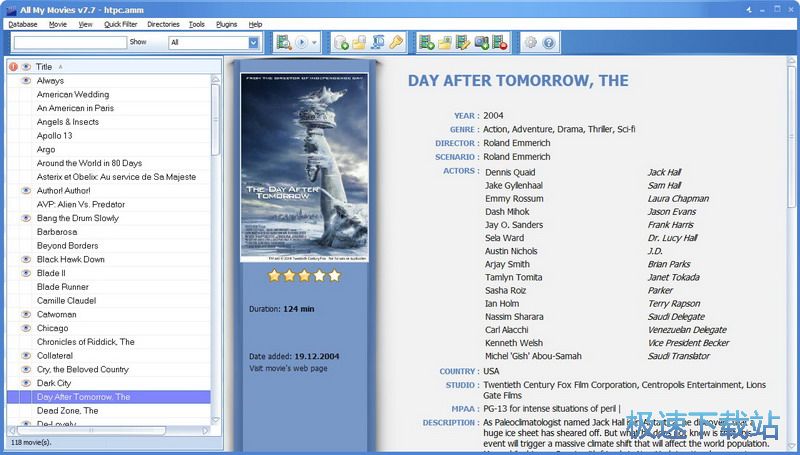Click the add movie toolbar icon
This screenshot has height=455, width=800.
[x=427, y=42]
